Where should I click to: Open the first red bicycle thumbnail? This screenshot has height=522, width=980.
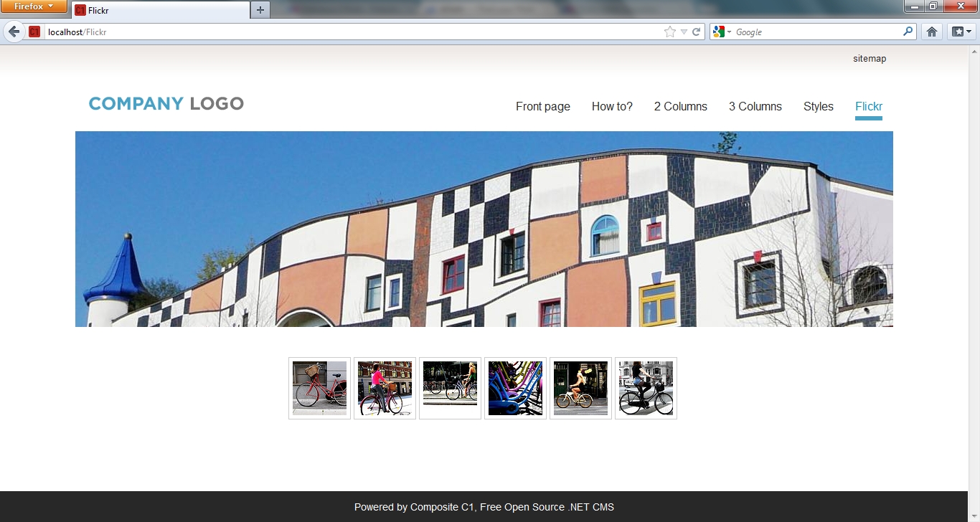click(x=319, y=388)
